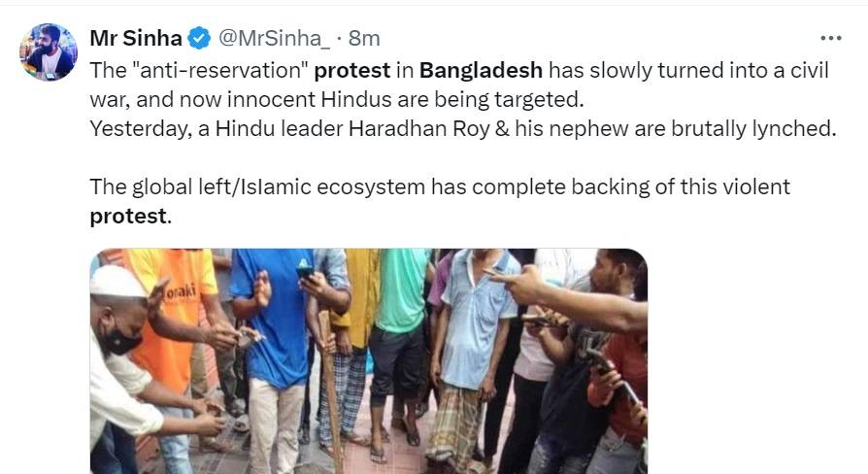
Task: Open Mr Sinha's profile avatar
Action: 49,52
